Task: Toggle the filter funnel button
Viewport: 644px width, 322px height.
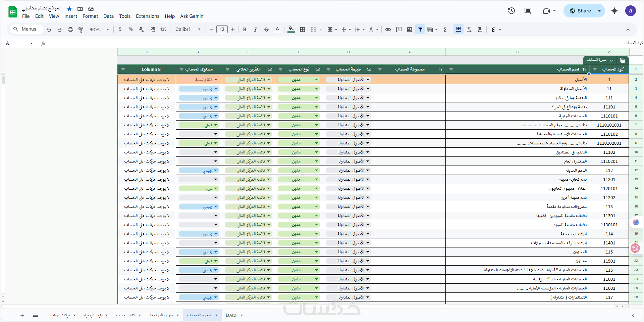Action: pyautogui.click(x=420, y=30)
